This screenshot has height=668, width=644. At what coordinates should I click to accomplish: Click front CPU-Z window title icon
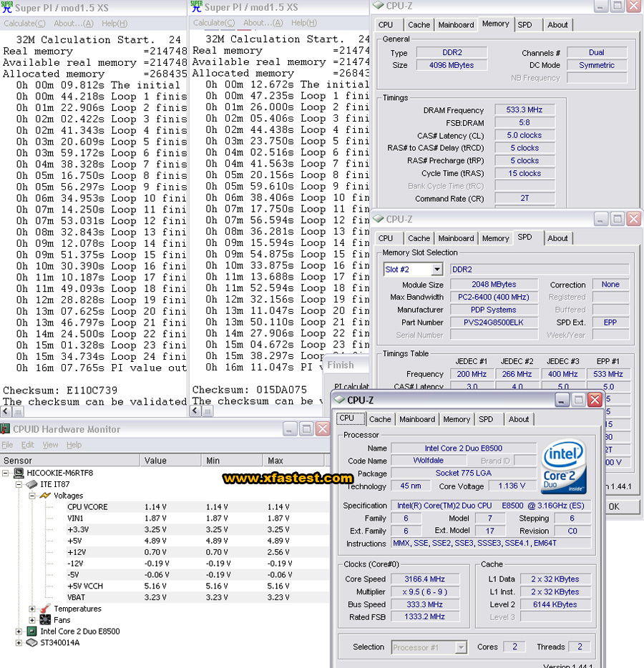point(339,400)
